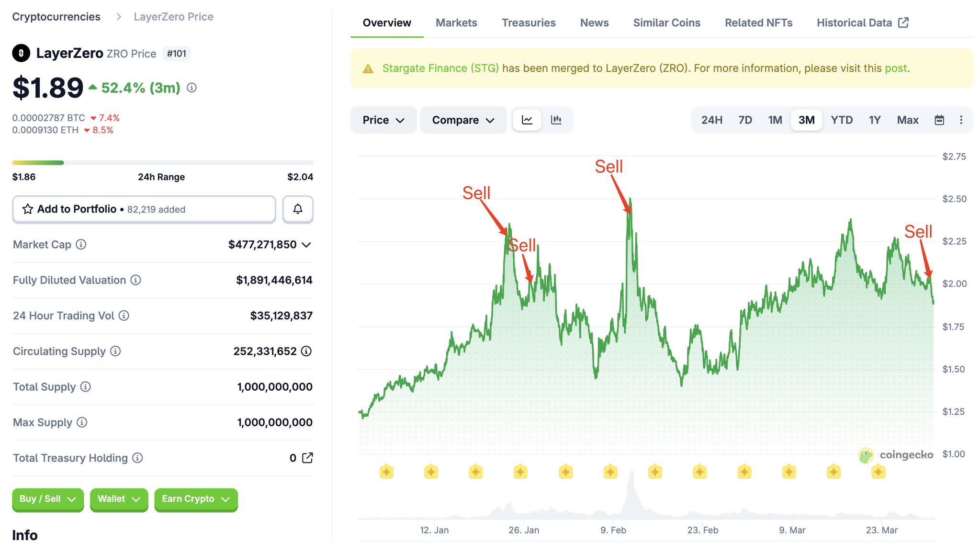This screenshot has width=980, height=542.
Task: Click the price alert bell icon
Action: tap(297, 209)
